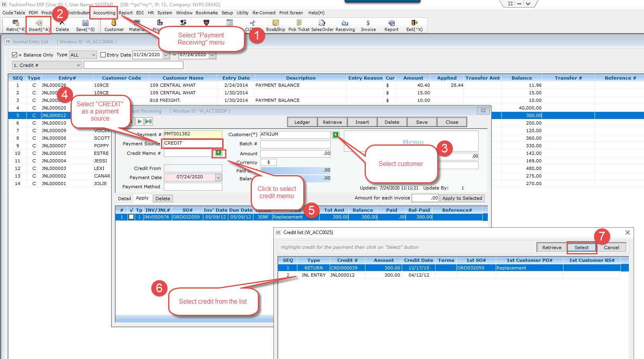The width and height of the screenshot is (644, 359).
Task: Click the Box&Ship toolbar icon
Action: [x=275, y=25]
